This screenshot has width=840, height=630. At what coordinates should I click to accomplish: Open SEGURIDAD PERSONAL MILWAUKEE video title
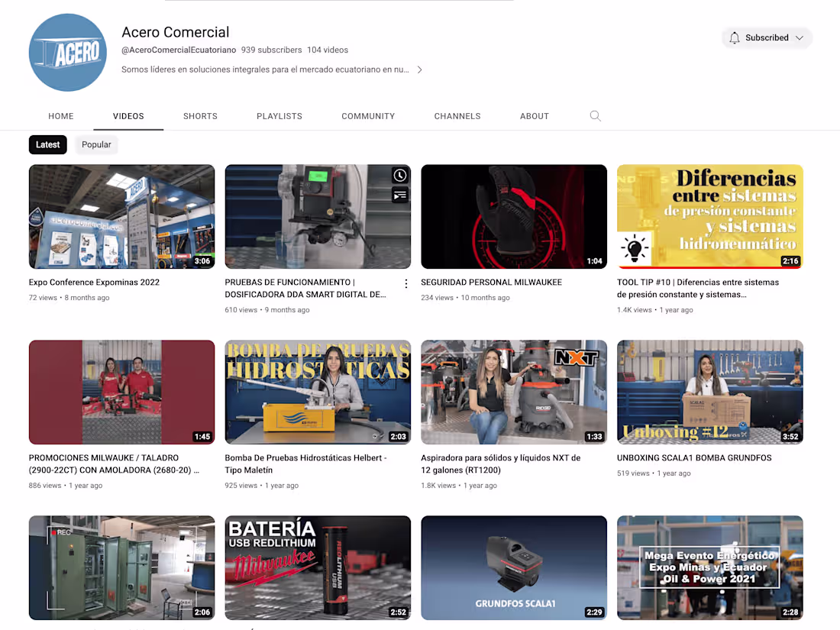click(x=491, y=282)
